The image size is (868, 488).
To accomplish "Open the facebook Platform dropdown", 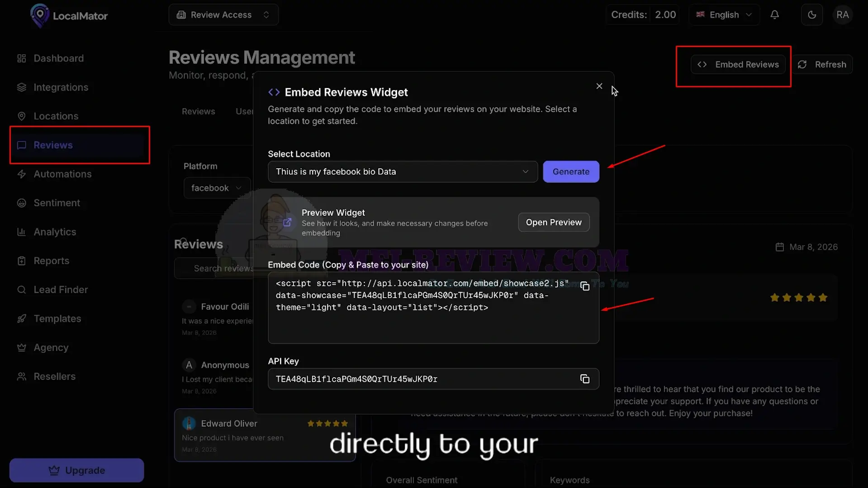I will (217, 188).
